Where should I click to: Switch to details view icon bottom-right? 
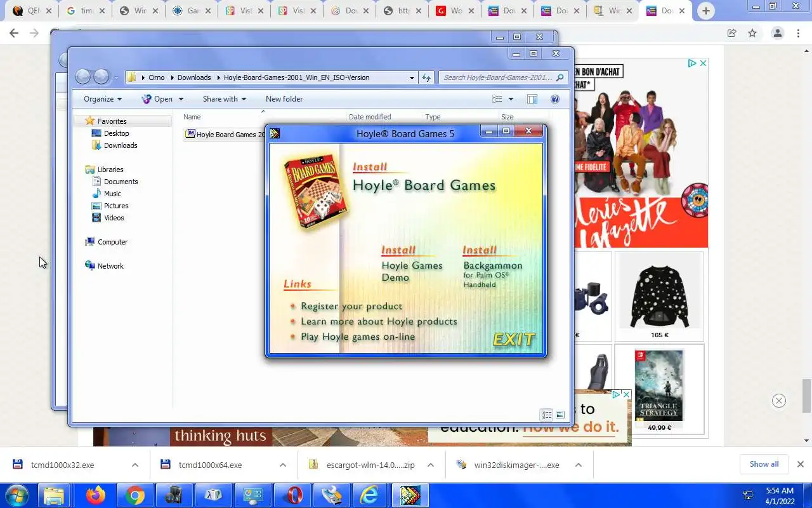(546, 415)
